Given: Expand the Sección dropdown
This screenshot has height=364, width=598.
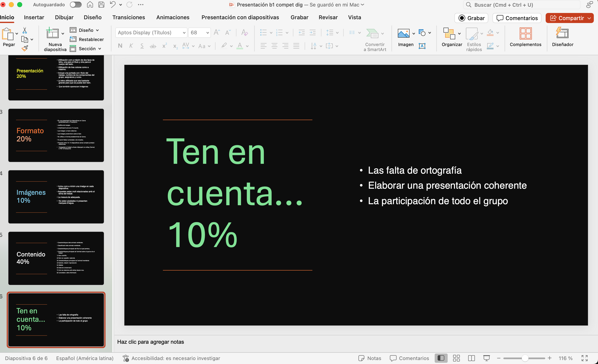Looking at the screenshot, I should coord(99,49).
